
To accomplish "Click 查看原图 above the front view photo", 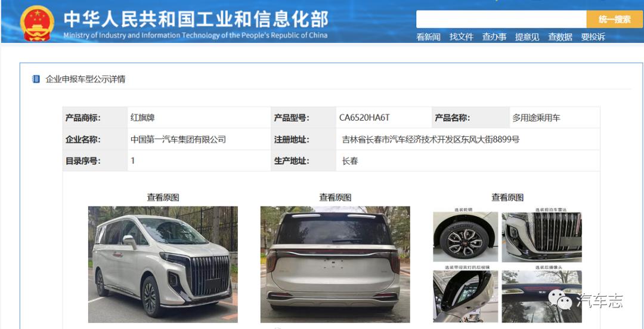I will tap(163, 198).
